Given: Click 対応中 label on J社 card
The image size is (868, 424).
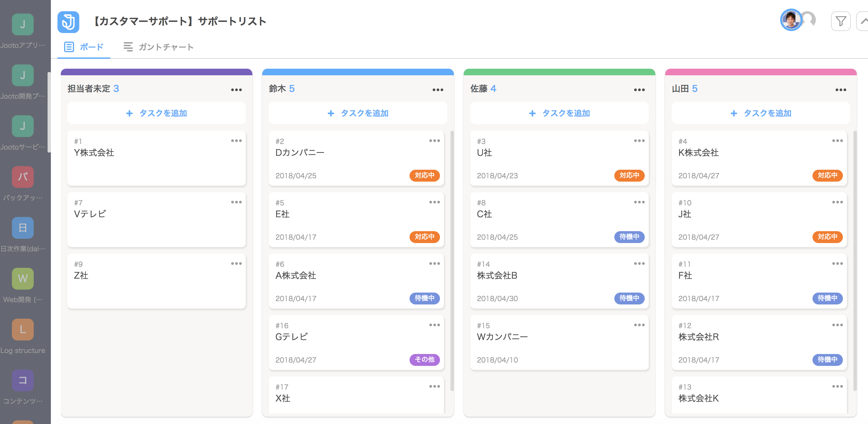Looking at the screenshot, I should click(x=828, y=237).
